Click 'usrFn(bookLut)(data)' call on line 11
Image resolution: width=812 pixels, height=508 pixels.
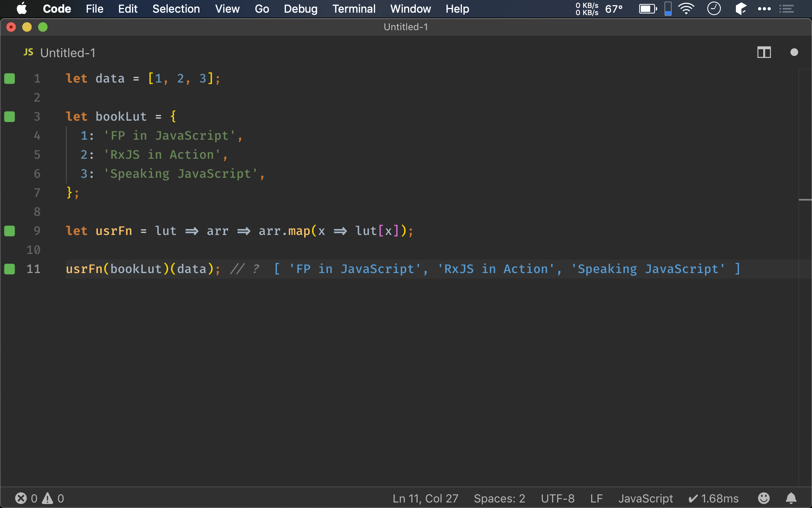click(x=140, y=269)
